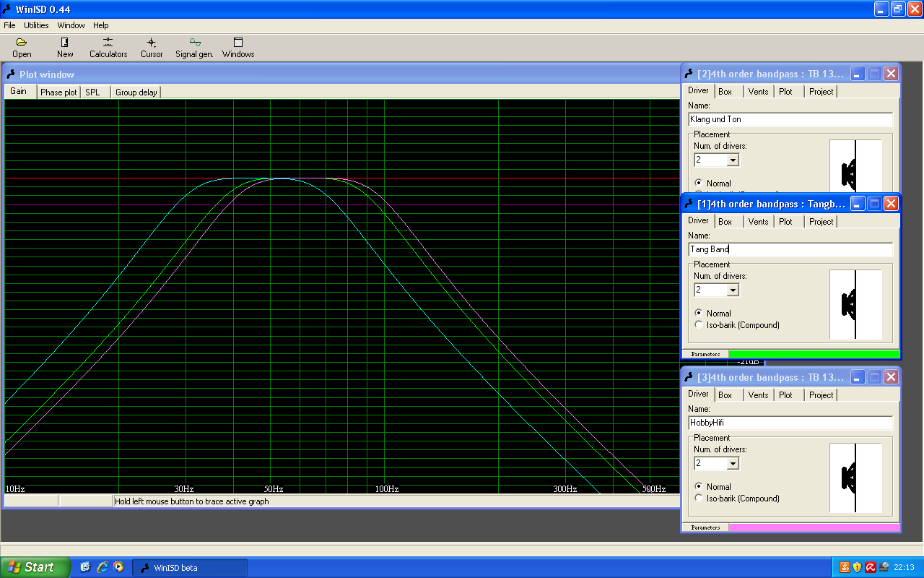Open the Windows toolbar item

point(238,48)
